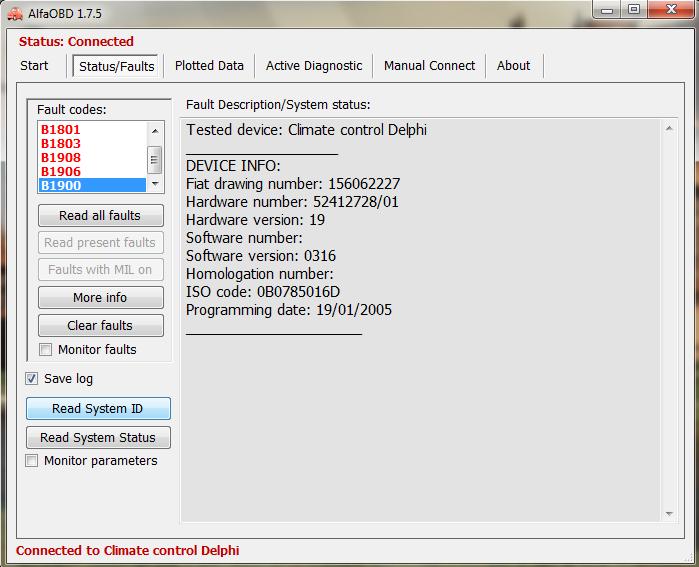Viewport: 699px width, 567px height.
Task: Click description pane scroll up arrow
Action: (669, 128)
